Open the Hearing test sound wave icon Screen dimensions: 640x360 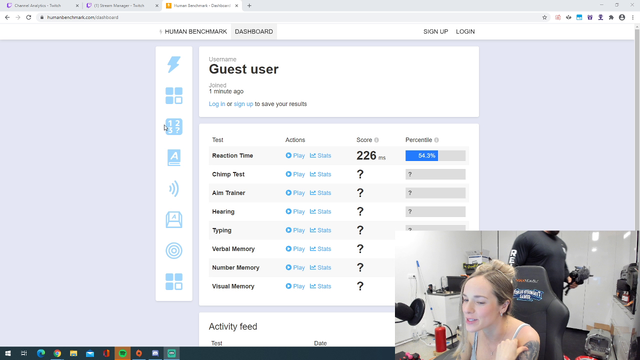[174, 189]
